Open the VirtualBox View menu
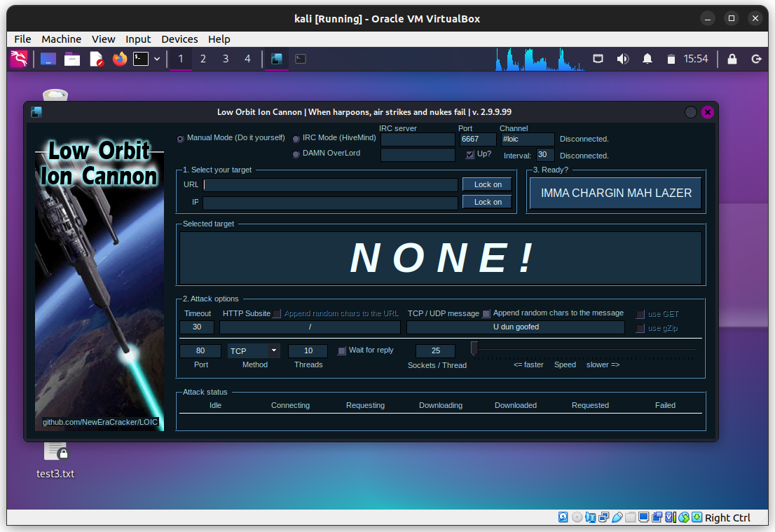This screenshot has width=775, height=532. (x=103, y=39)
